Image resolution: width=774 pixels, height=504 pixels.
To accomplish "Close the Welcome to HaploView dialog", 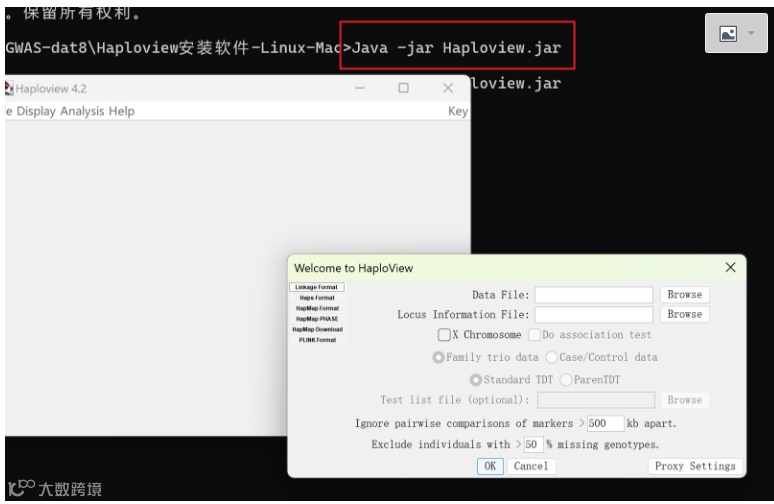I will pos(731,267).
